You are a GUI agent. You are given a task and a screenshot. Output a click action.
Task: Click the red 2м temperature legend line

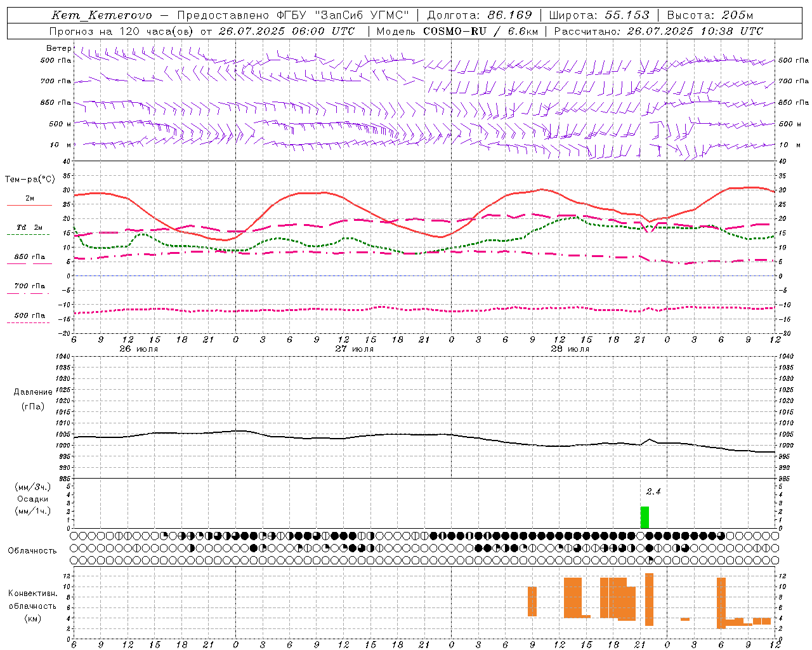(29, 205)
